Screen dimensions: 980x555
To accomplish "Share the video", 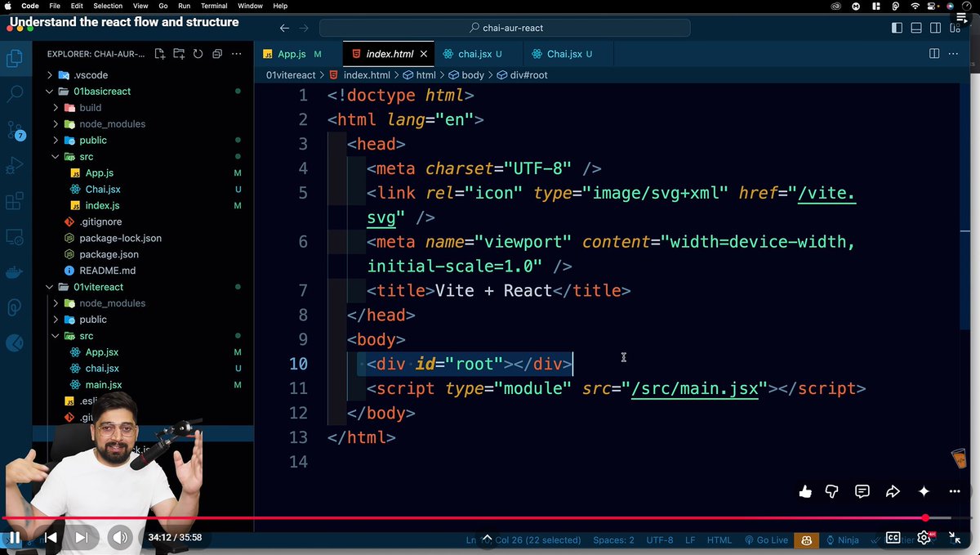I will [x=893, y=491].
